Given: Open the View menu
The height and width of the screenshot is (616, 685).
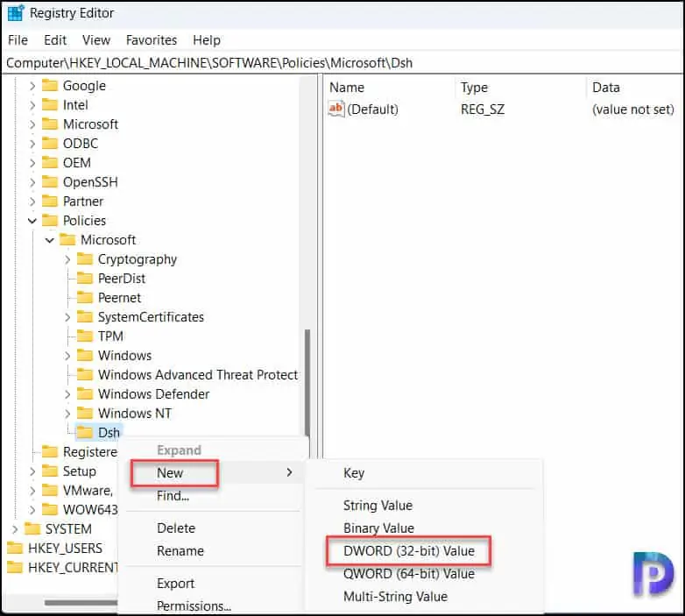Looking at the screenshot, I should pos(96,40).
